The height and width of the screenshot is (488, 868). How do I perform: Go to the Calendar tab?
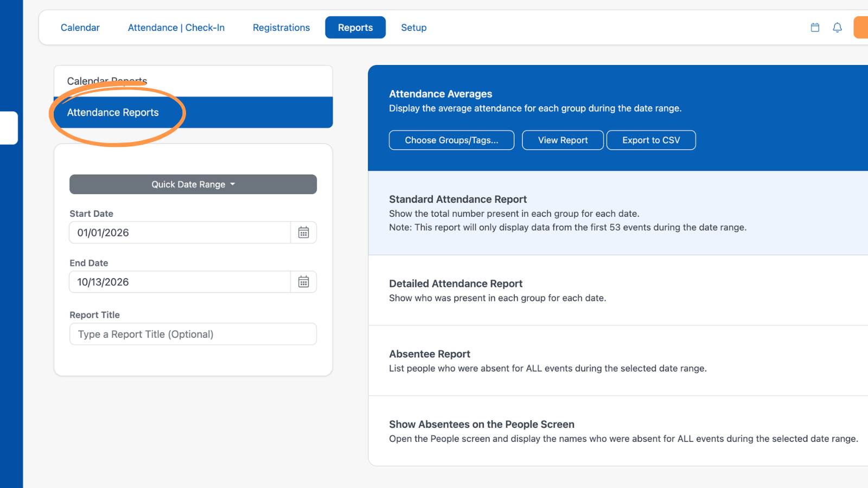[80, 28]
